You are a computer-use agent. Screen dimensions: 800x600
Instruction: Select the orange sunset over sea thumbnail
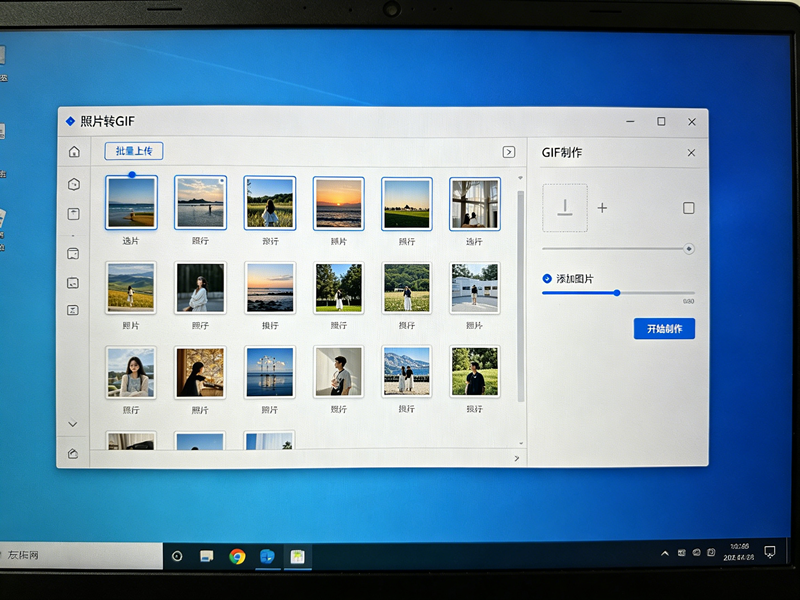pyautogui.click(x=339, y=204)
